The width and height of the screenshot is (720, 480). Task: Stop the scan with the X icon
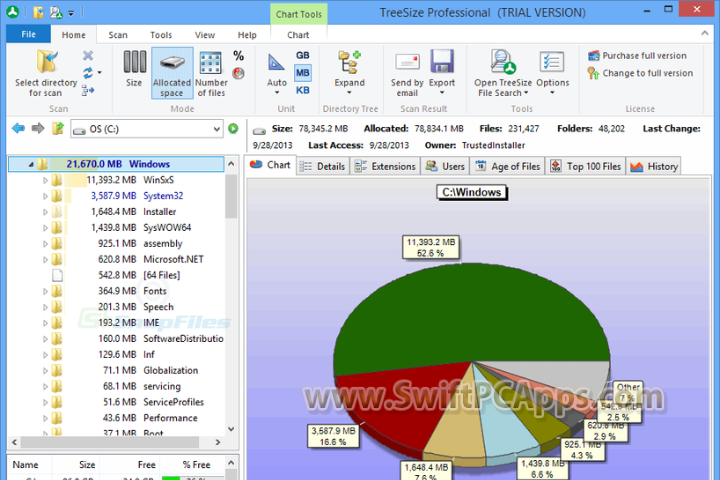click(88, 56)
